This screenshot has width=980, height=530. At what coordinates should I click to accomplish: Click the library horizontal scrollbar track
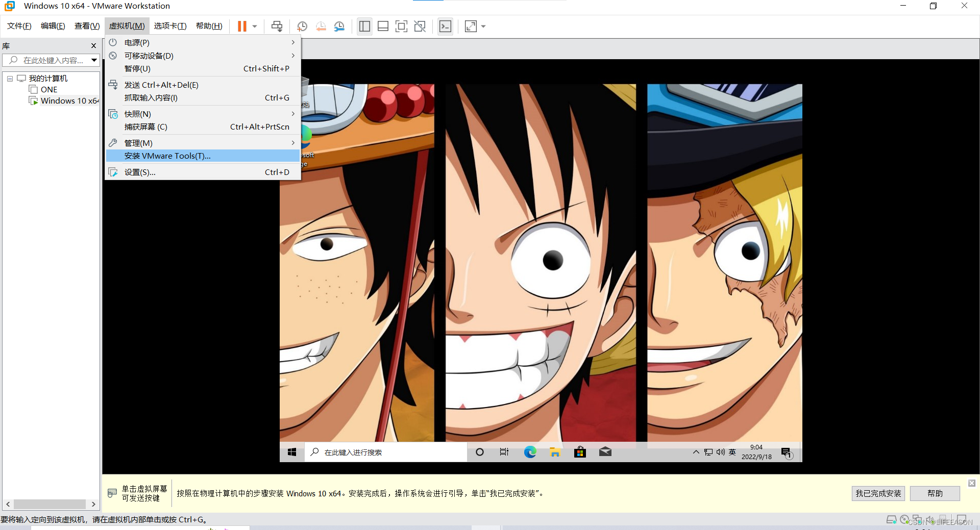point(50,504)
